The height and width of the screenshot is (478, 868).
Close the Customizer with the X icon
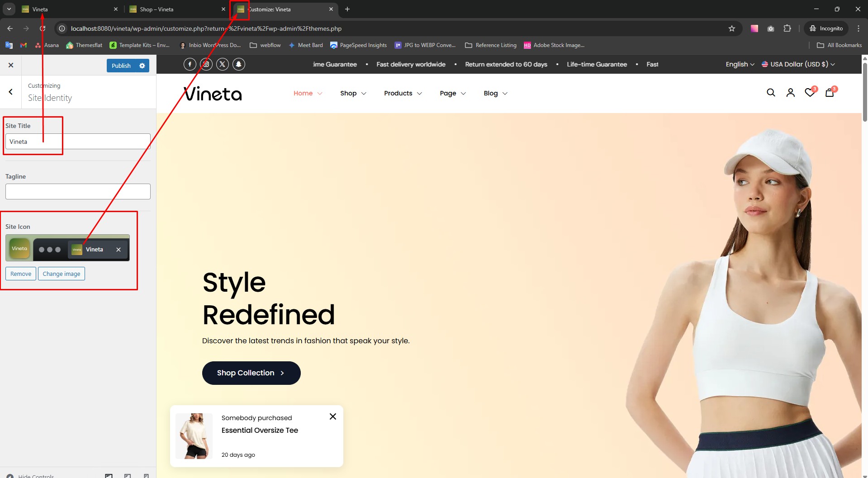tap(11, 65)
